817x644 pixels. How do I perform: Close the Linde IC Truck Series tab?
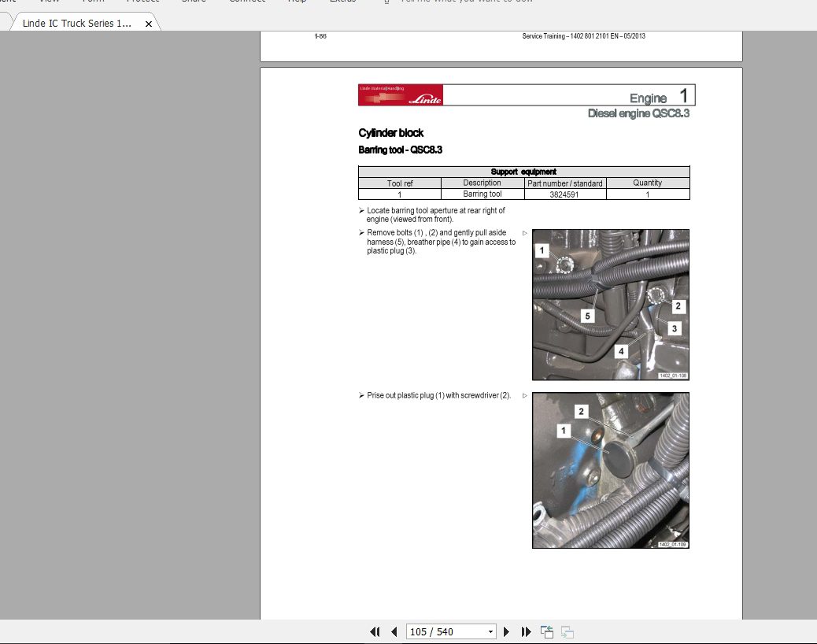coord(149,24)
